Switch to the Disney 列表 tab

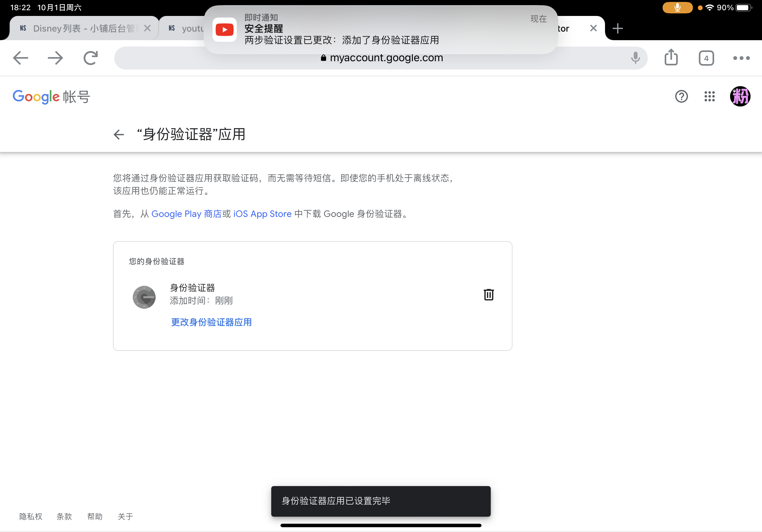80,28
